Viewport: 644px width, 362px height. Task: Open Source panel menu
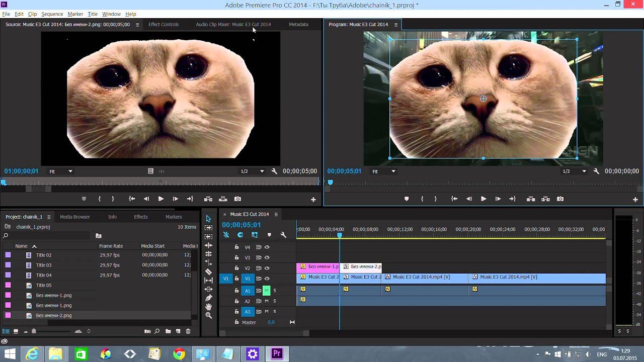tap(137, 25)
